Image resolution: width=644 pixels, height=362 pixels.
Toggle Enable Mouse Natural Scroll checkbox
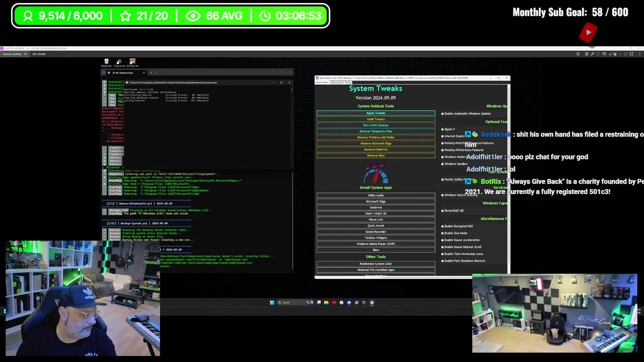443,247
